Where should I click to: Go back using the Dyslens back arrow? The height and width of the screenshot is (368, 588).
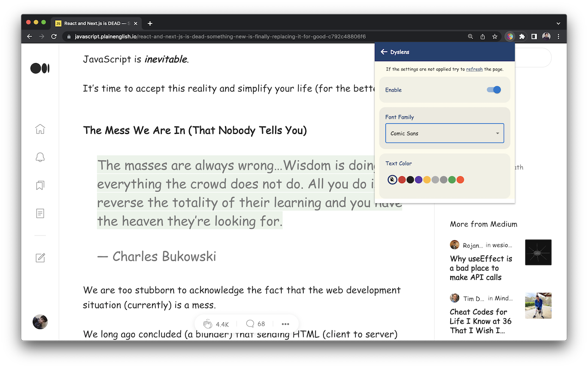384,52
